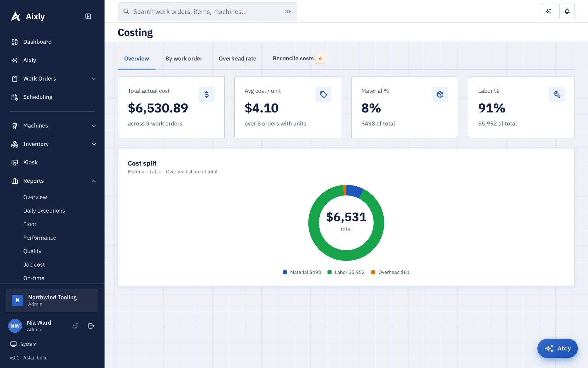Click the $6,530.89 total cost value
Image resolution: width=588 pixels, height=368 pixels.
pos(158,108)
